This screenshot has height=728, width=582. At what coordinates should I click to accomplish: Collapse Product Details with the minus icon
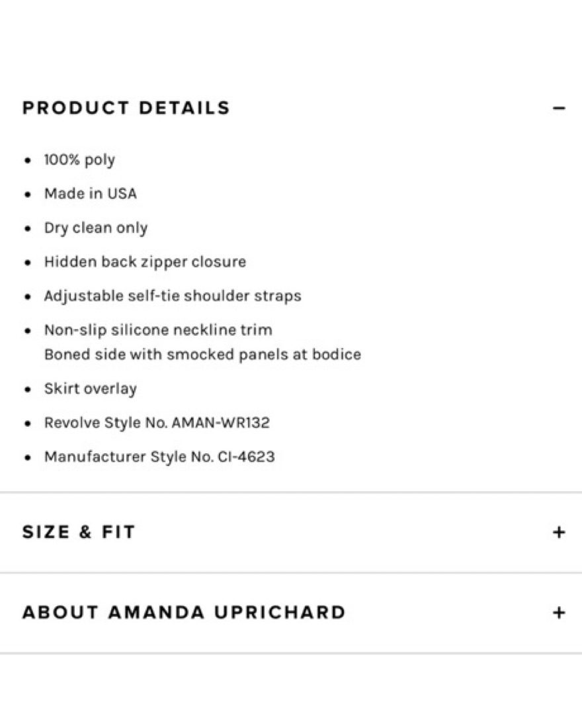coord(559,108)
